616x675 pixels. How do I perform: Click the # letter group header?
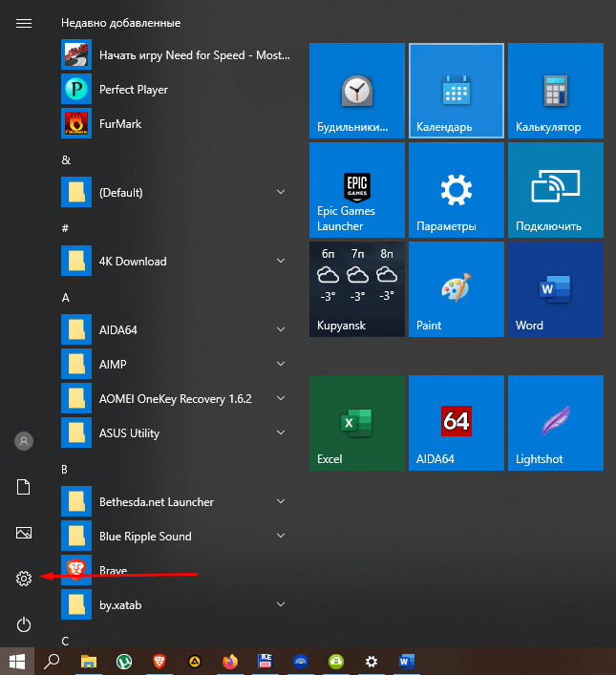[65, 228]
